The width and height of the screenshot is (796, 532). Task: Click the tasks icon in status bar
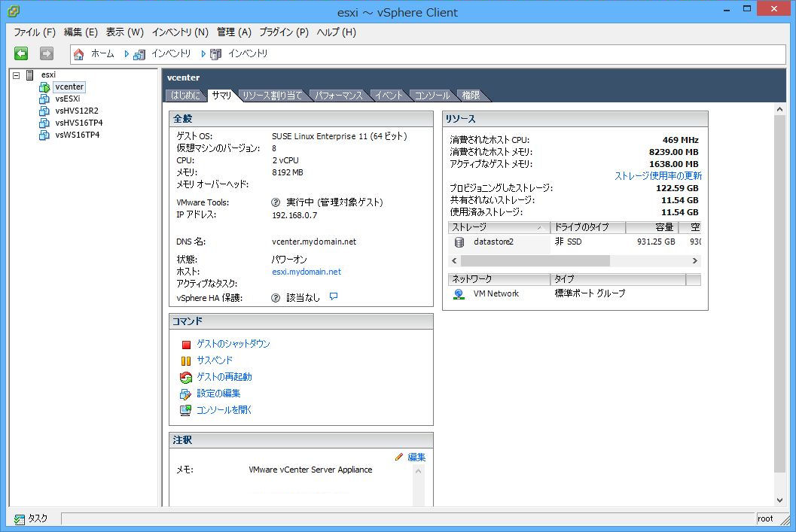tap(20, 518)
